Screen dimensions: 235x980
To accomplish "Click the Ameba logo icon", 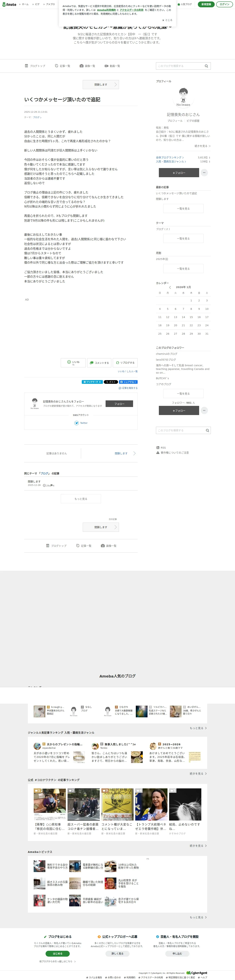I will point(9,4).
